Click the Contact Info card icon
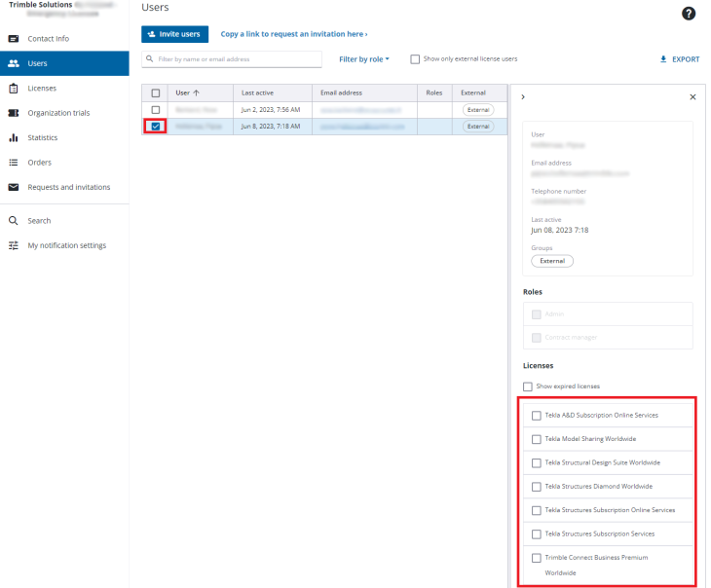This screenshot has width=711, height=588. pos(14,39)
